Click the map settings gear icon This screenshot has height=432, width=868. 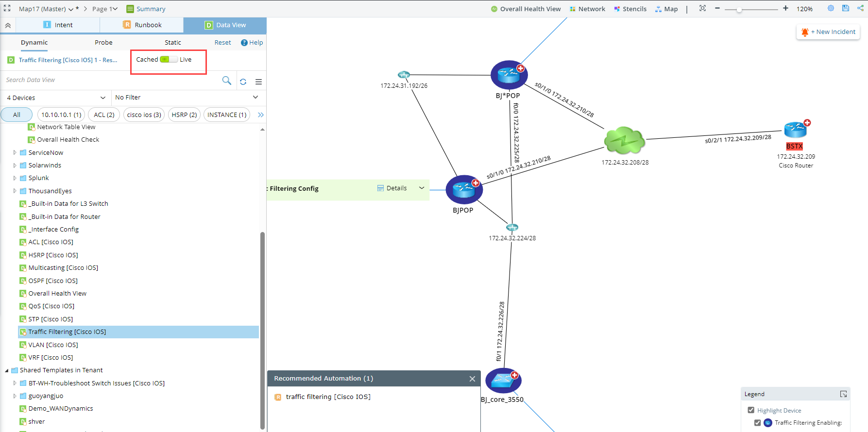(831, 8)
